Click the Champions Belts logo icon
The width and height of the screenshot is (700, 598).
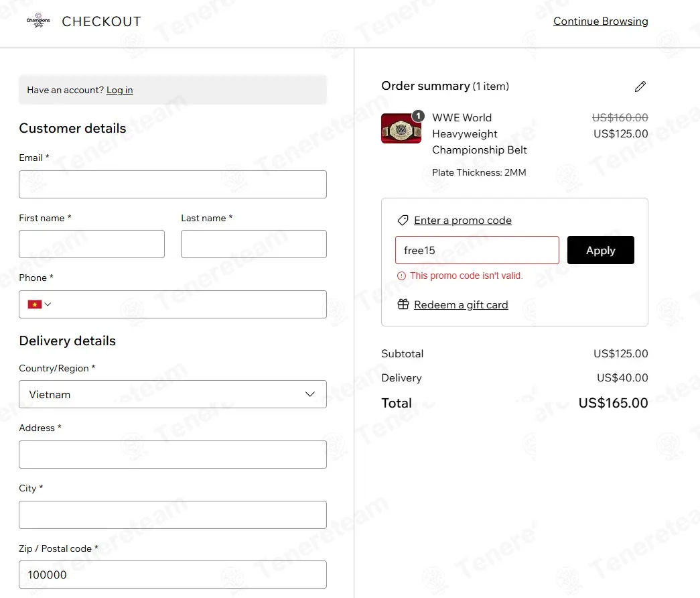38,20
